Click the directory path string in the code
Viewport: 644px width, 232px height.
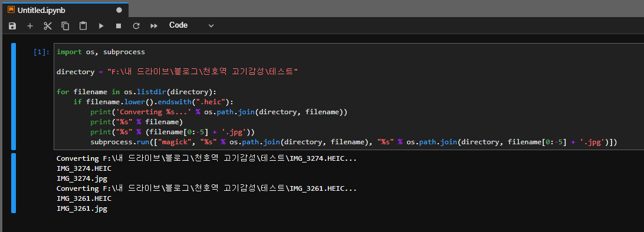point(202,72)
